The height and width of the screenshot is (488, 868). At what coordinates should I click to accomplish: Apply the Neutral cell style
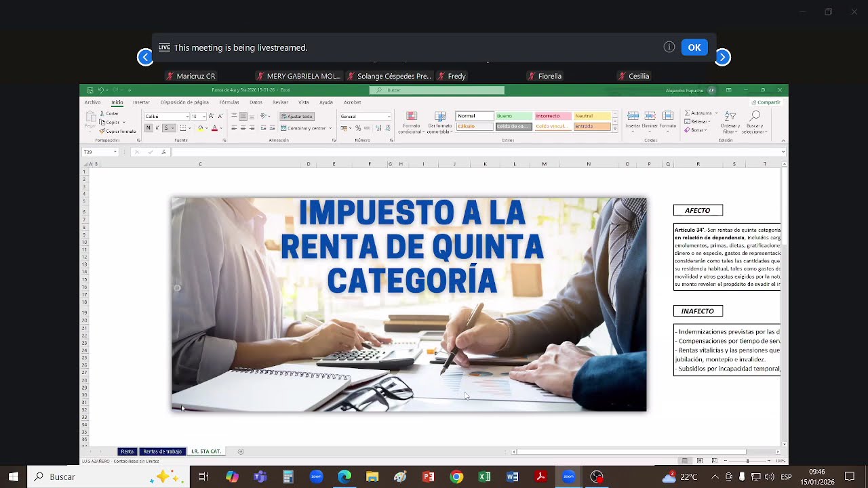[592, 116]
